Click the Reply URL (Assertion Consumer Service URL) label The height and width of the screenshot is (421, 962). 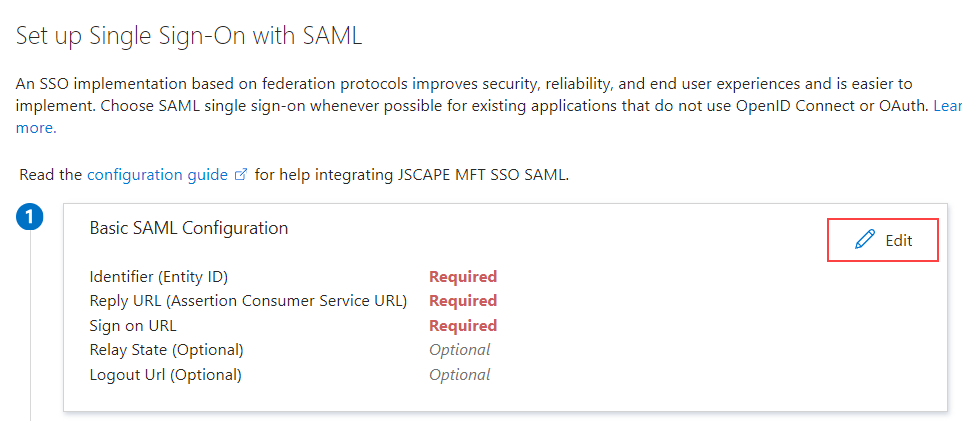point(247,301)
